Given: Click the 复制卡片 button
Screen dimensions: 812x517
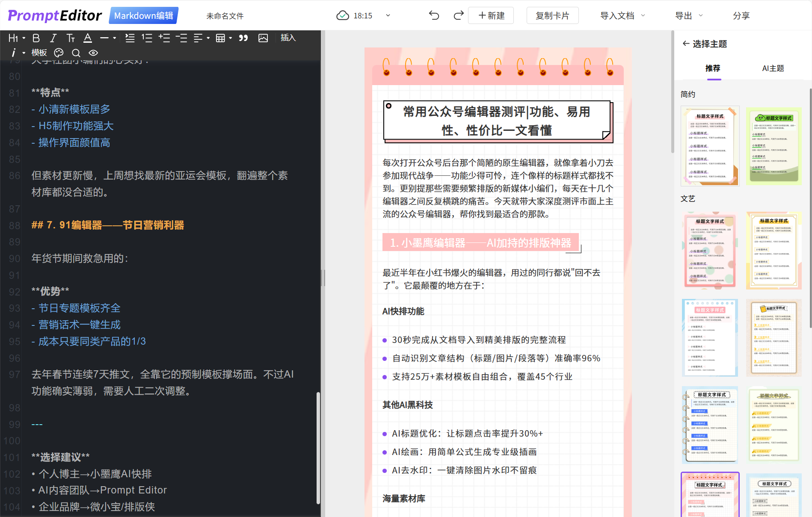Looking at the screenshot, I should point(552,16).
